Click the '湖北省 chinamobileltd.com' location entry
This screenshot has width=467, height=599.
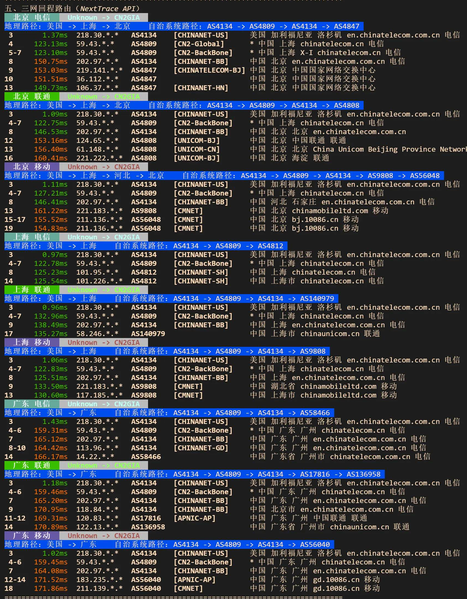(x=323, y=386)
